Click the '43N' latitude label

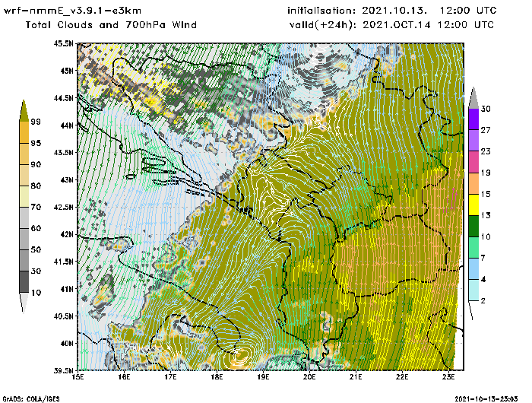[x=67, y=180]
